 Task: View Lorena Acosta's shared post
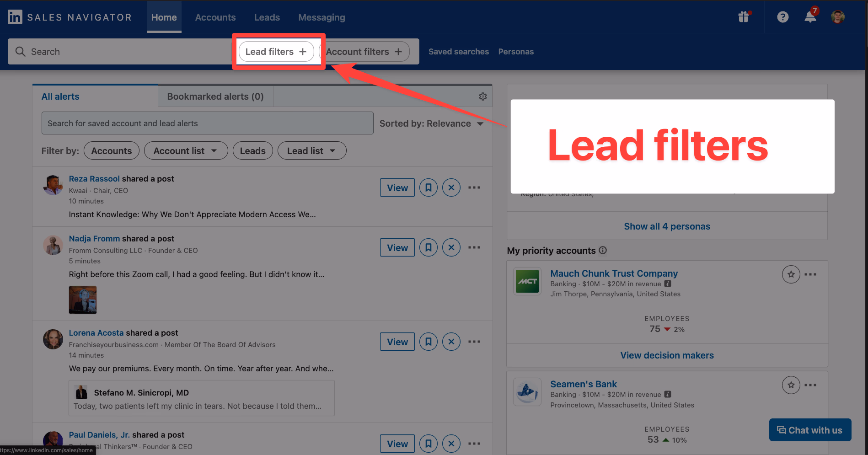click(397, 342)
